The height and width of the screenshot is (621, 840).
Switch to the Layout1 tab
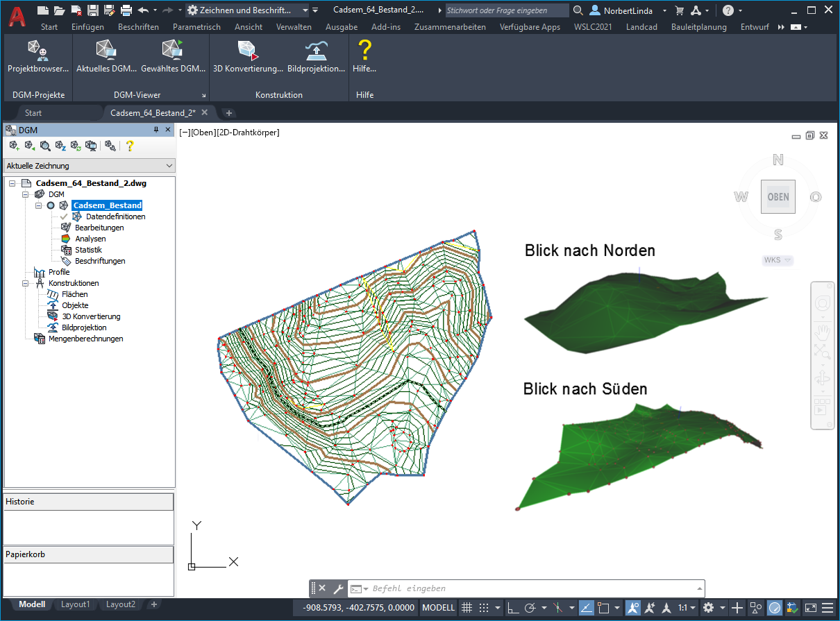pyautogui.click(x=75, y=604)
